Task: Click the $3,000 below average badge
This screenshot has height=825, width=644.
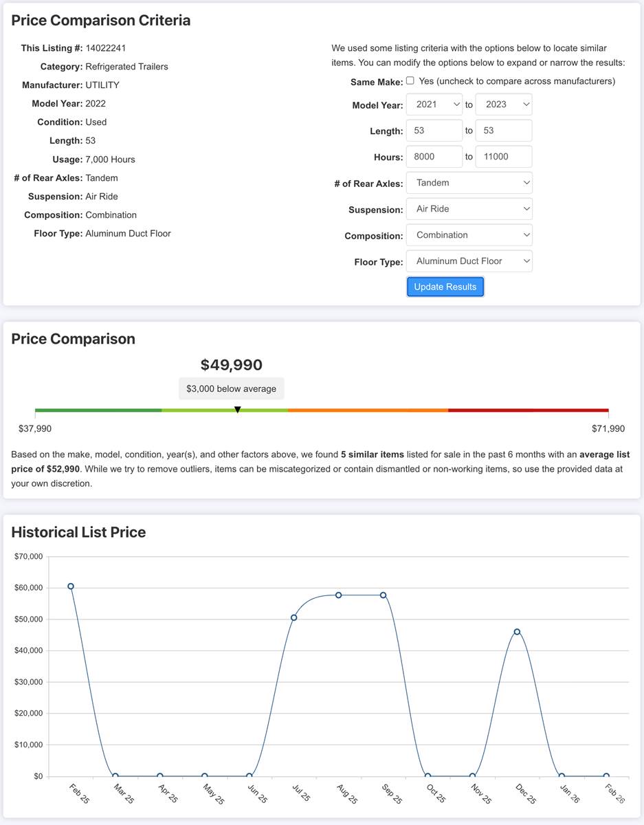Action: [231, 389]
